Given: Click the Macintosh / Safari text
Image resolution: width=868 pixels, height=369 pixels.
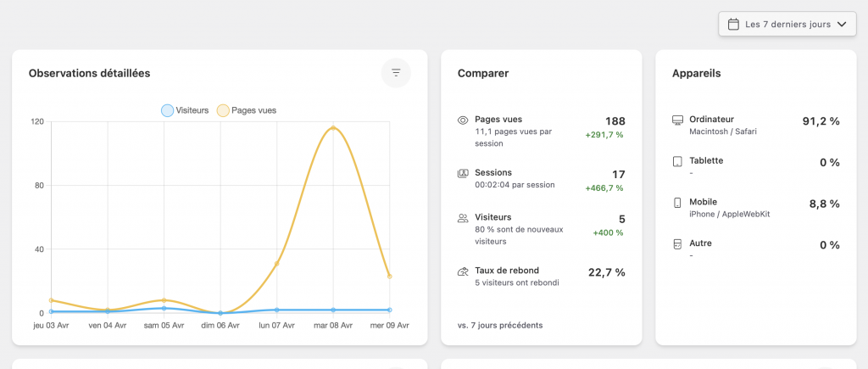Looking at the screenshot, I should pyautogui.click(x=723, y=131).
